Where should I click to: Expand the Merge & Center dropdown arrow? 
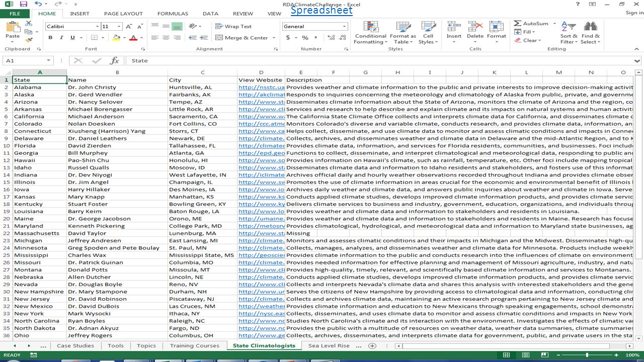(274, 38)
